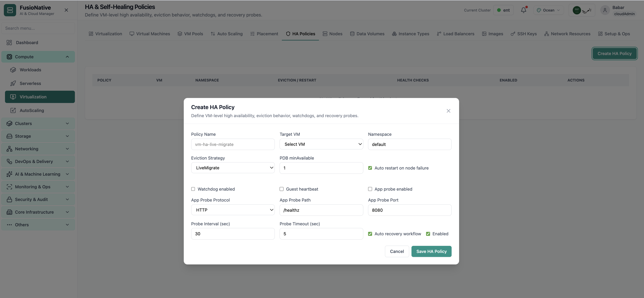644x298 pixels.
Task: Click the Monitoring & Ops scan icon
Action: click(x=9, y=187)
